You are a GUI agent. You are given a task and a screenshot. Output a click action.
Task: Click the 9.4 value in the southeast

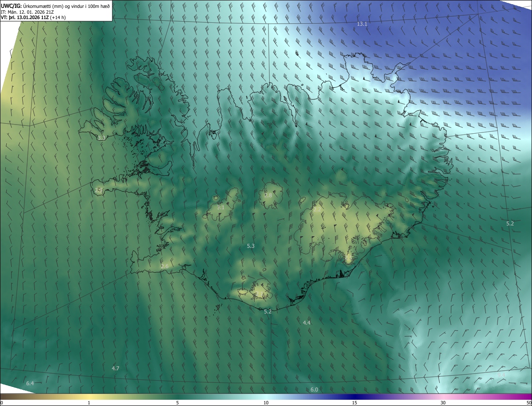(x=502, y=375)
